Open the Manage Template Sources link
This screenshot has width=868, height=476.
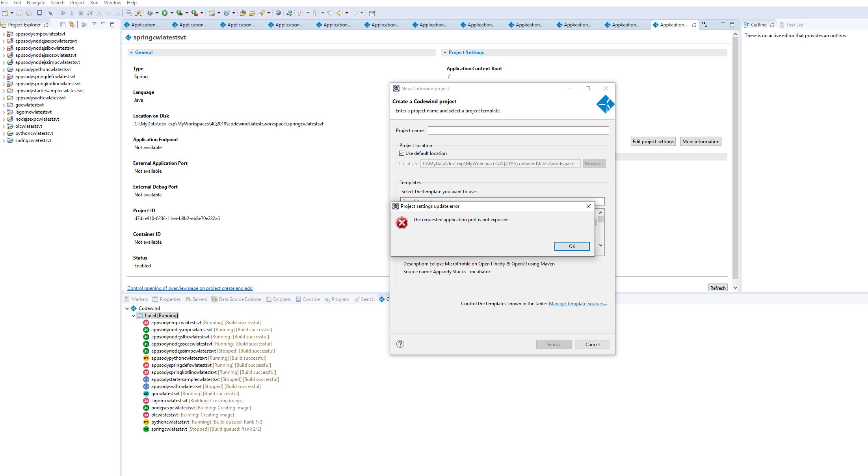coord(578,304)
